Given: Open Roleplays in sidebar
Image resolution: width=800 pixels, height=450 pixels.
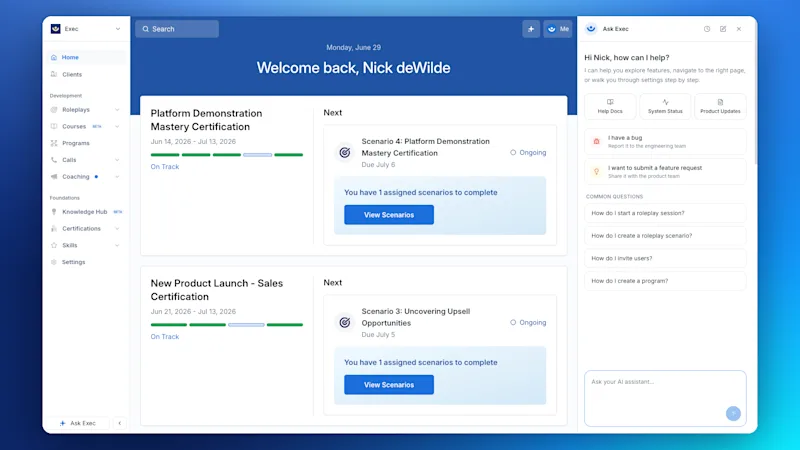Looking at the screenshot, I should coord(76,110).
